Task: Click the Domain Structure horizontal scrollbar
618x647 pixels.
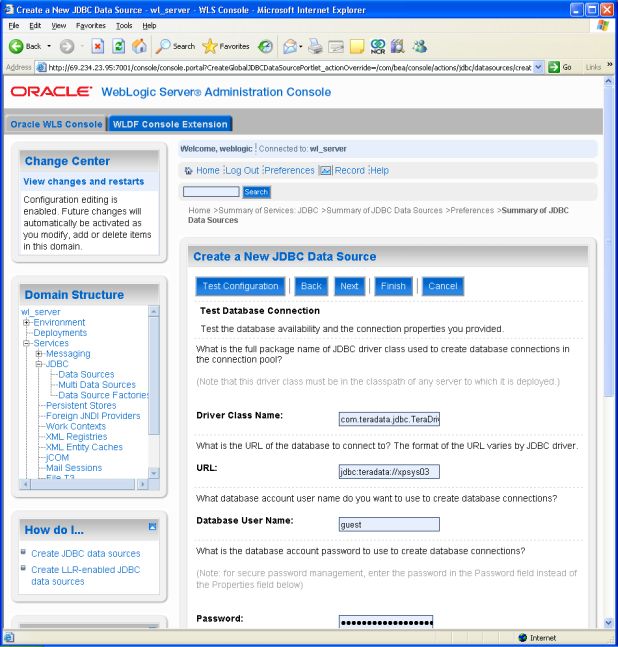Action: 84,484
